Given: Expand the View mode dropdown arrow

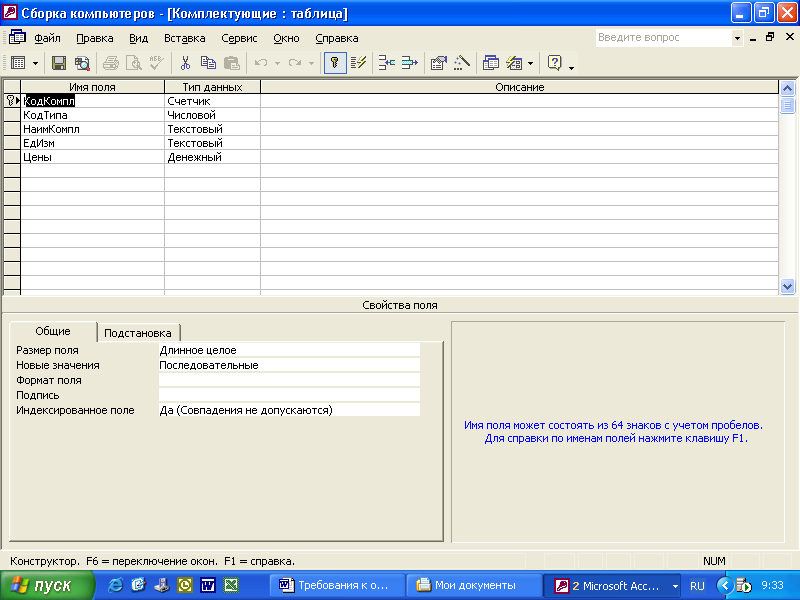Looking at the screenshot, I should tap(35, 63).
